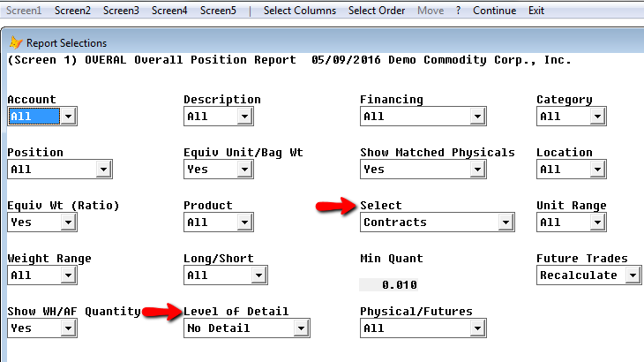644x362 pixels.
Task: Click the Show Matched Physicals label
Action: tap(438, 153)
